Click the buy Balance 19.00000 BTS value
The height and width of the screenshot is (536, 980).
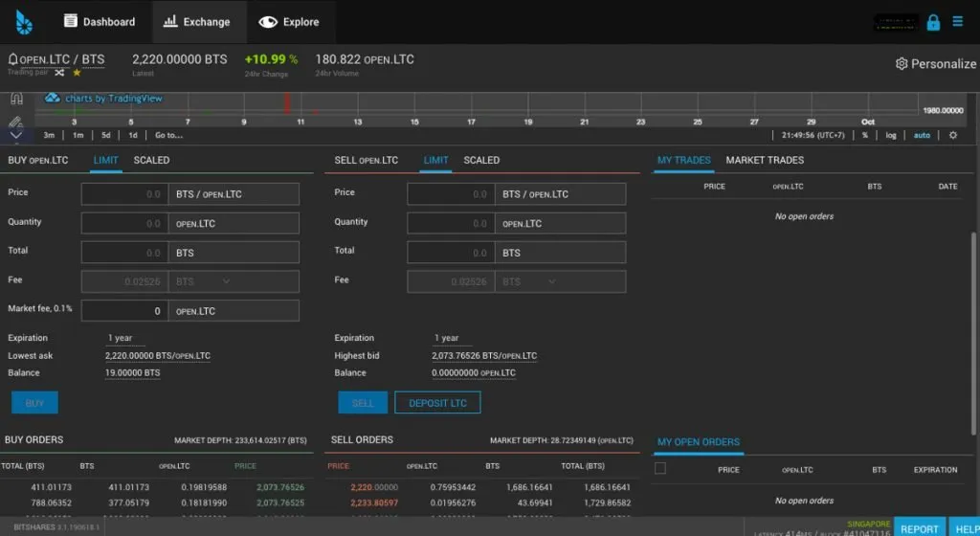(x=132, y=373)
